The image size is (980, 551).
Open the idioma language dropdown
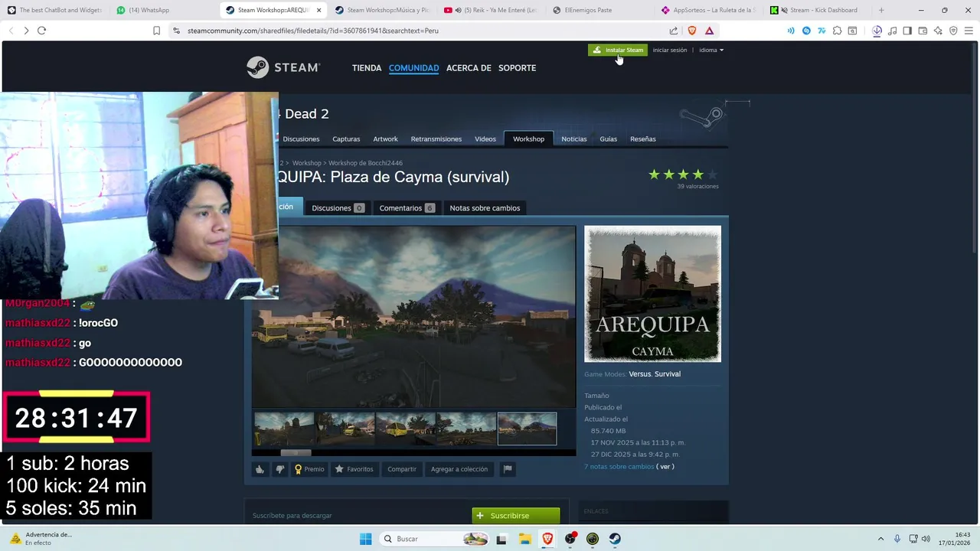710,50
